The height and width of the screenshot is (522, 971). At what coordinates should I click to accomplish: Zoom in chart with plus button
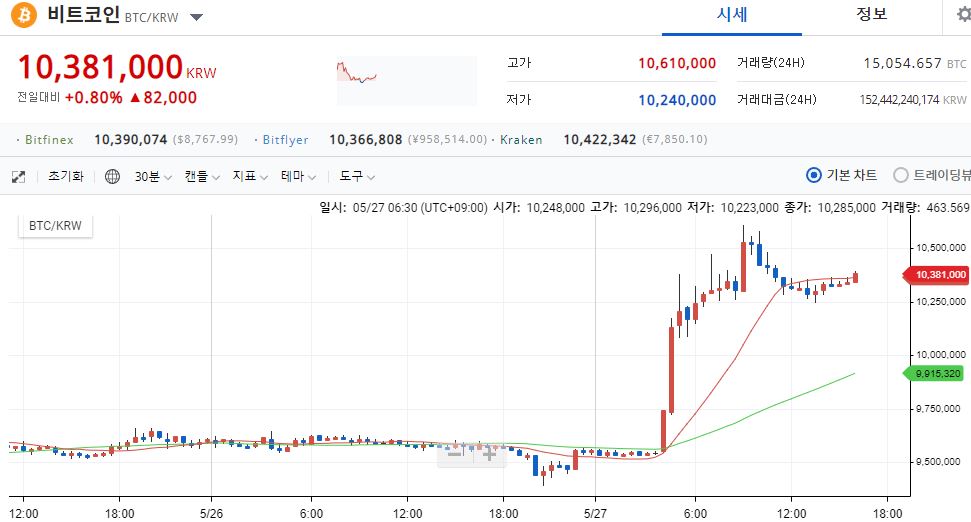[x=489, y=454]
